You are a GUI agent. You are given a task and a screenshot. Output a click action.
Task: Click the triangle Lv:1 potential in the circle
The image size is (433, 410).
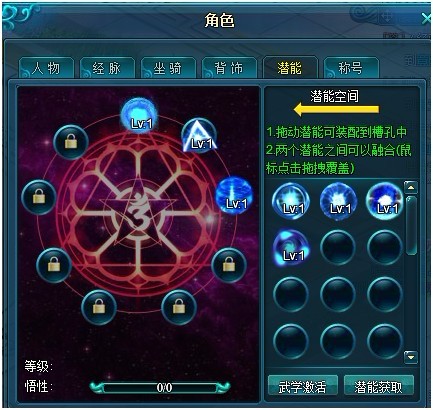199,136
